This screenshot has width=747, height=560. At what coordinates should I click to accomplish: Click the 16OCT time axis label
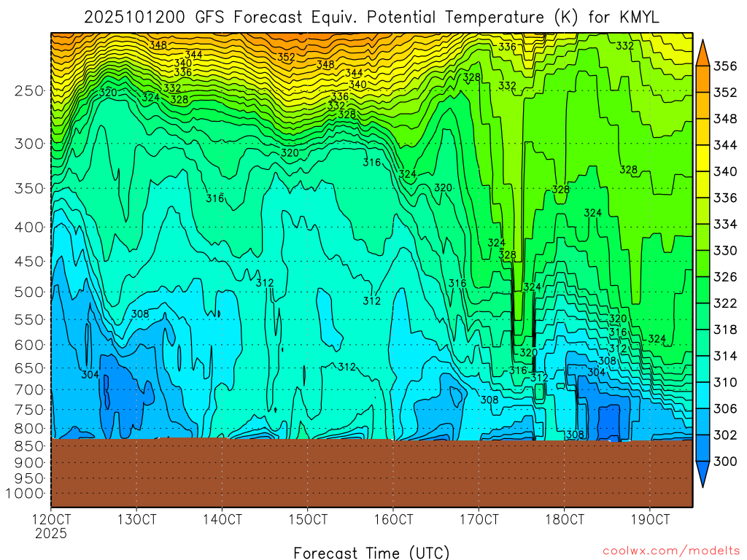pos(393,519)
